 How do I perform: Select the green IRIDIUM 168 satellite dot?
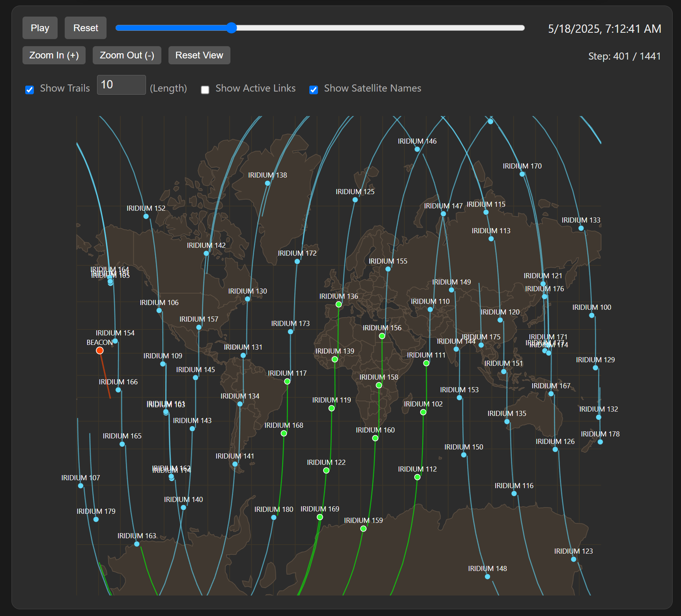[284, 433]
